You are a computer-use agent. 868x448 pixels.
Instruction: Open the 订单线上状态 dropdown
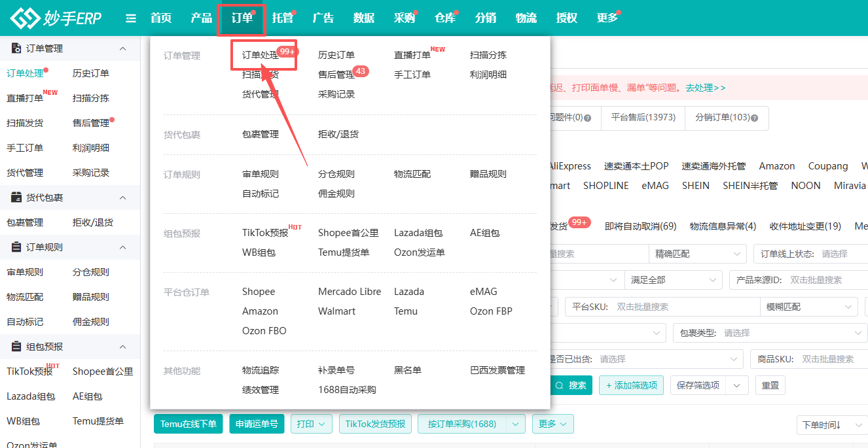click(810, 254)
